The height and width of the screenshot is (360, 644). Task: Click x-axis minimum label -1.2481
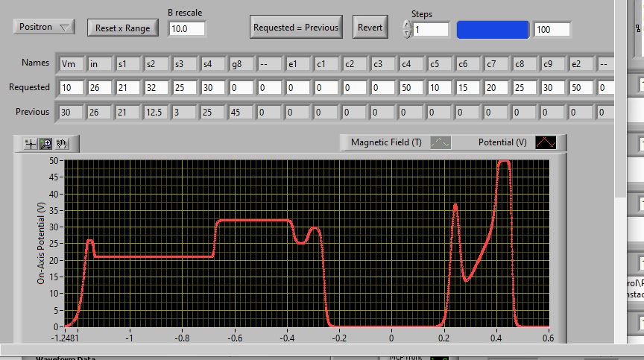65,338
